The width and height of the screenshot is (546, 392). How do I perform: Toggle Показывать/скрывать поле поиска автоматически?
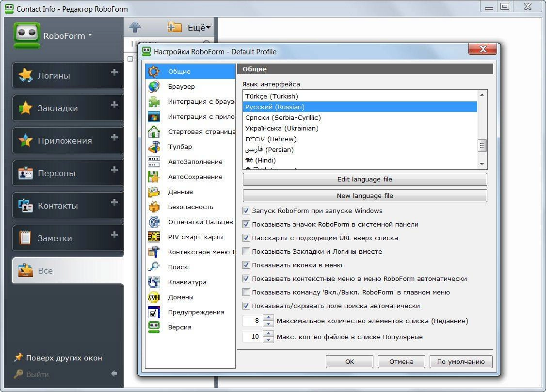pos(246,306)
